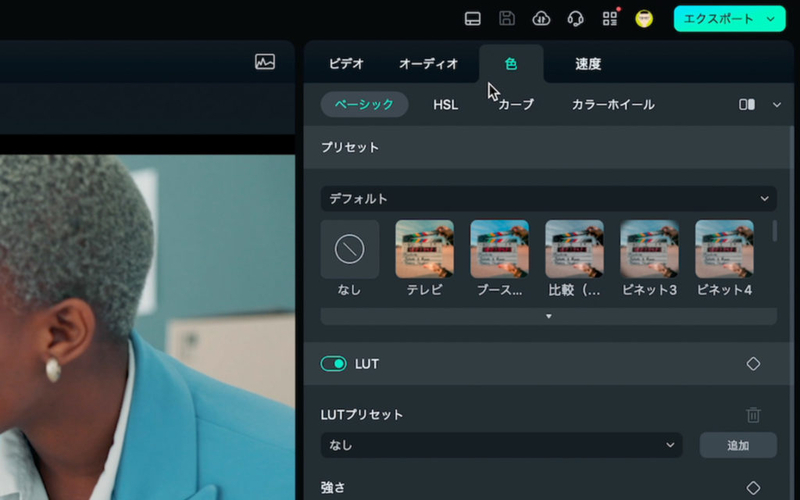Image resolution: width=800 pixels, height=500 pixels.
Task: Select the 色 tab
Action: point(511,64)
